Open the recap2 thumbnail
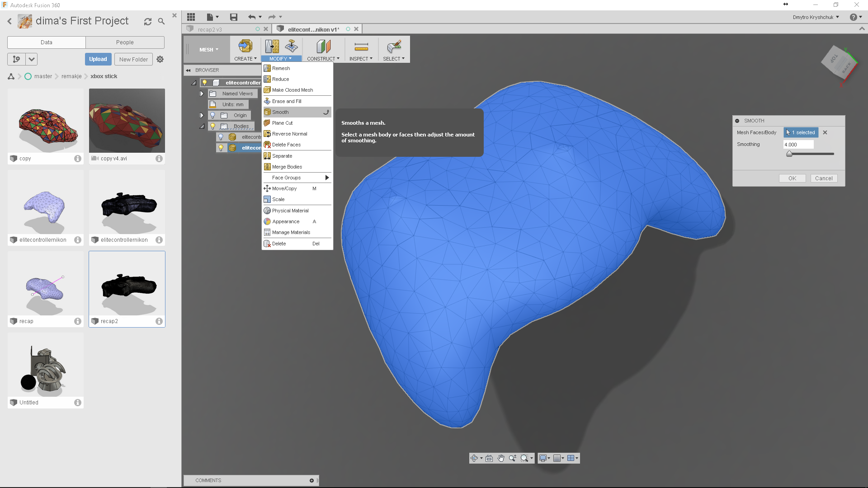The width and height of the screenshot is (868, 488). 127,284
